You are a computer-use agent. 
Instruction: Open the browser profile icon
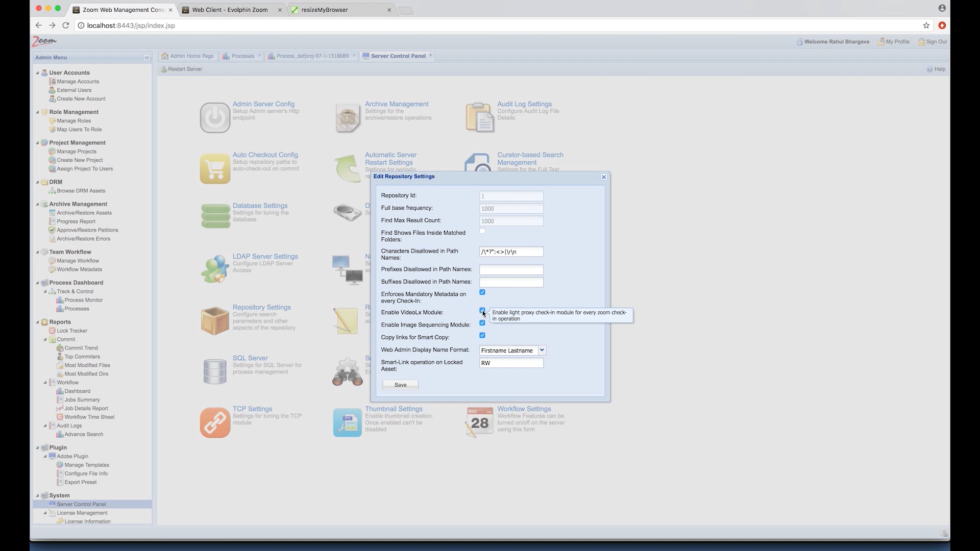[942, 8]
